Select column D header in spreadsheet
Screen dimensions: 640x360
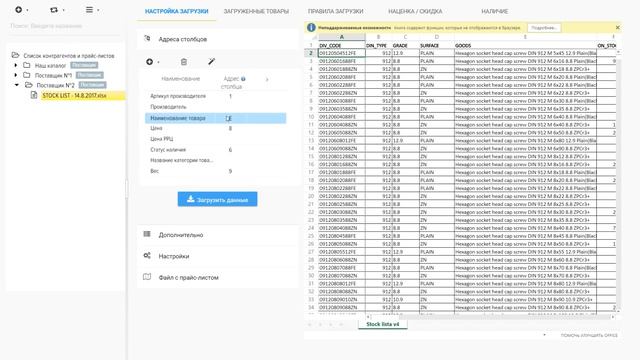point(436,37)
